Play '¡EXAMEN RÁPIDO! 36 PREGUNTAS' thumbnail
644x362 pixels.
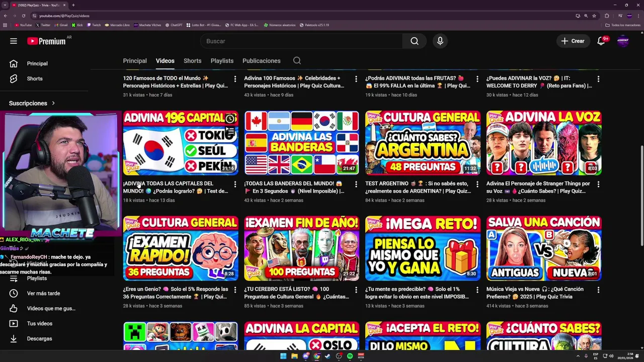(181, 248)
